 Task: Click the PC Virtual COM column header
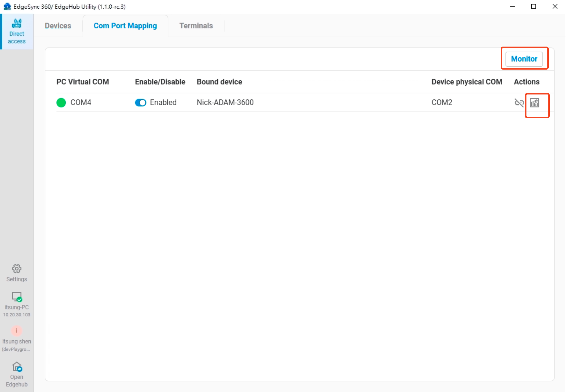tap(82, 81)
